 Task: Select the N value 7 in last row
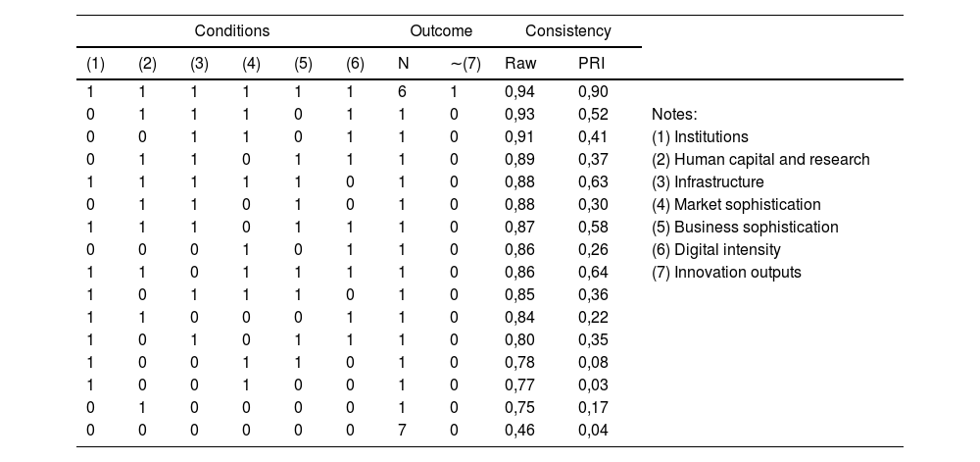coord(403,431)
